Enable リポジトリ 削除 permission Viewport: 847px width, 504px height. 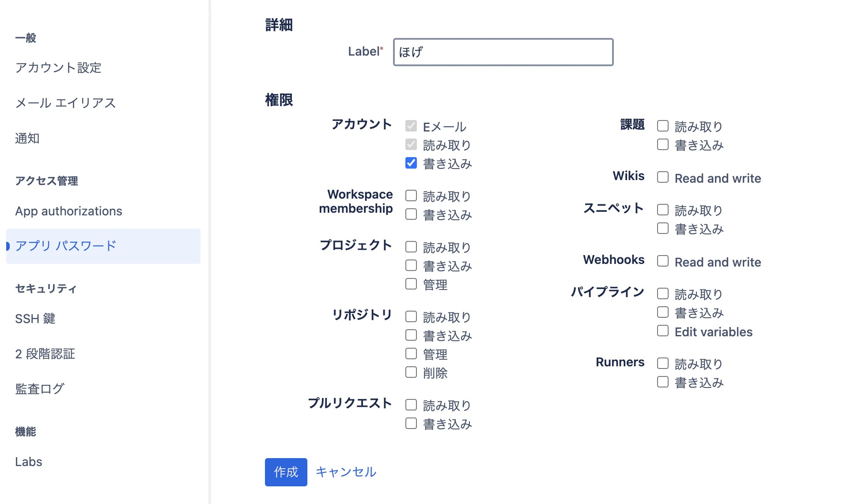coord(411,372)
